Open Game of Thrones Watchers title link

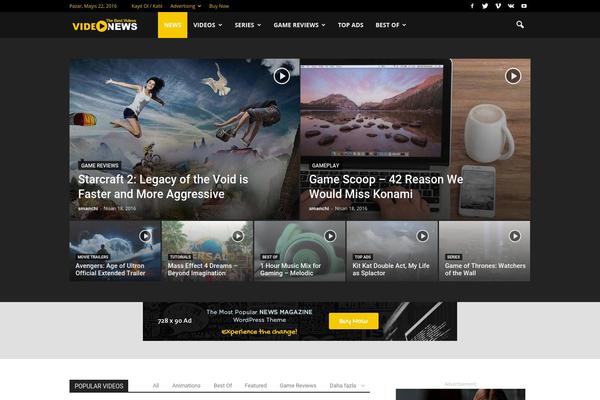coord(485,269)
